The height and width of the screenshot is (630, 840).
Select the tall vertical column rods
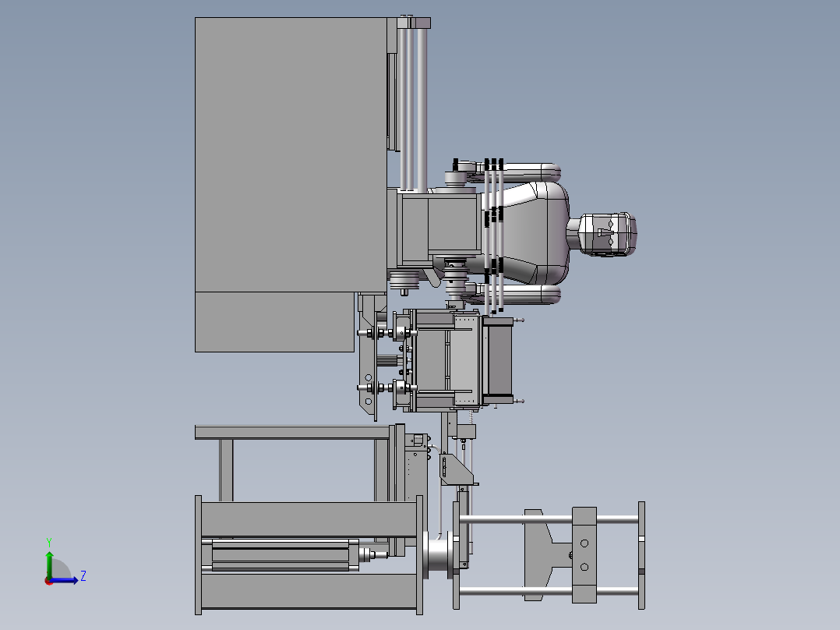click(413, 104)
